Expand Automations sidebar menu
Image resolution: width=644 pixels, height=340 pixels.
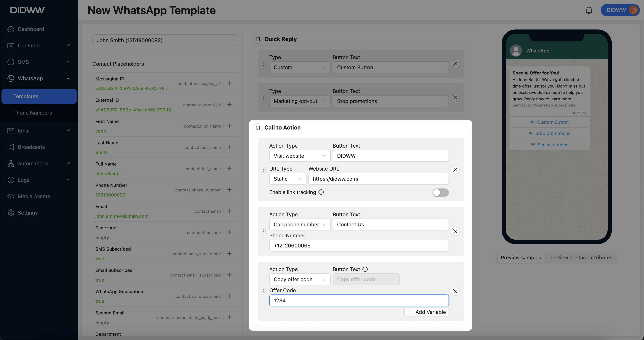tap(39, 163)
